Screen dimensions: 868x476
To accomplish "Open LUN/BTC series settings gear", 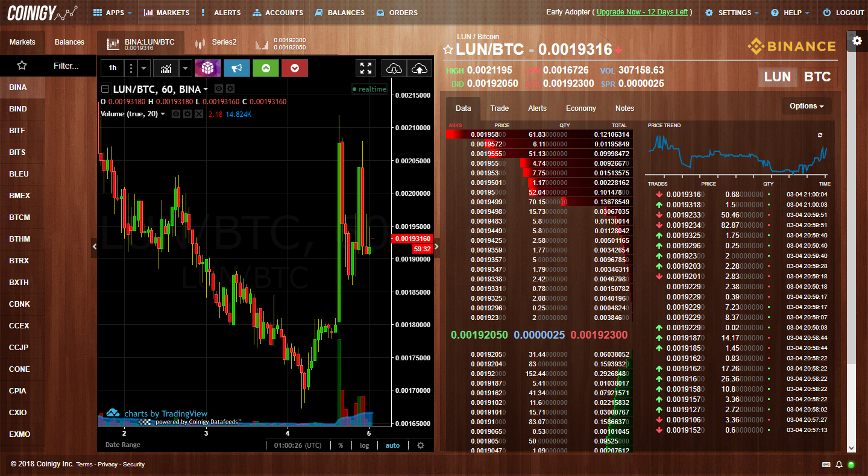I will pos(230,89).
